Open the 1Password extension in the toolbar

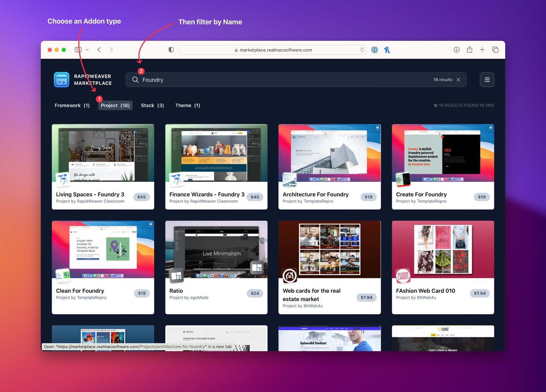(x=374, y=50)
